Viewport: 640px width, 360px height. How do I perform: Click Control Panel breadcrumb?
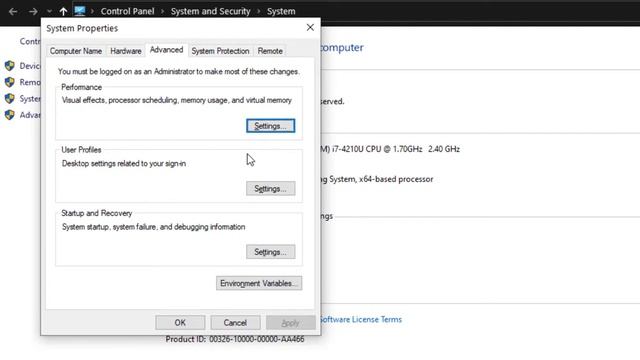(127, 11)
